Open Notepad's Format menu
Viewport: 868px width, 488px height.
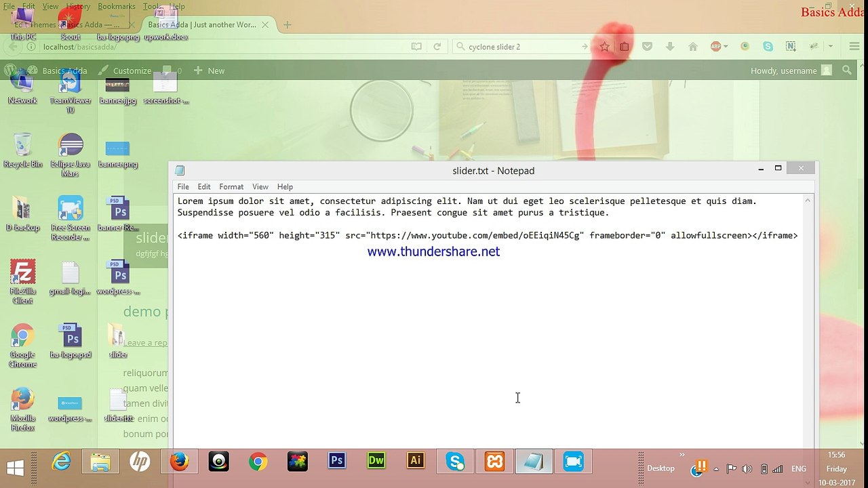(231, 186)
